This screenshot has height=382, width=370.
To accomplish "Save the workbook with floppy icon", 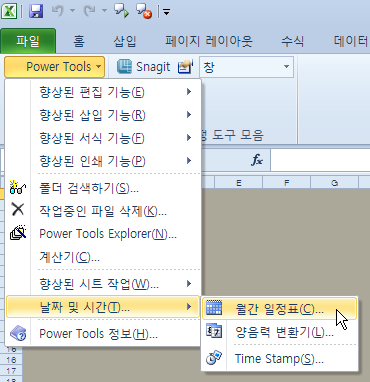I will click(x=36, y=12).
